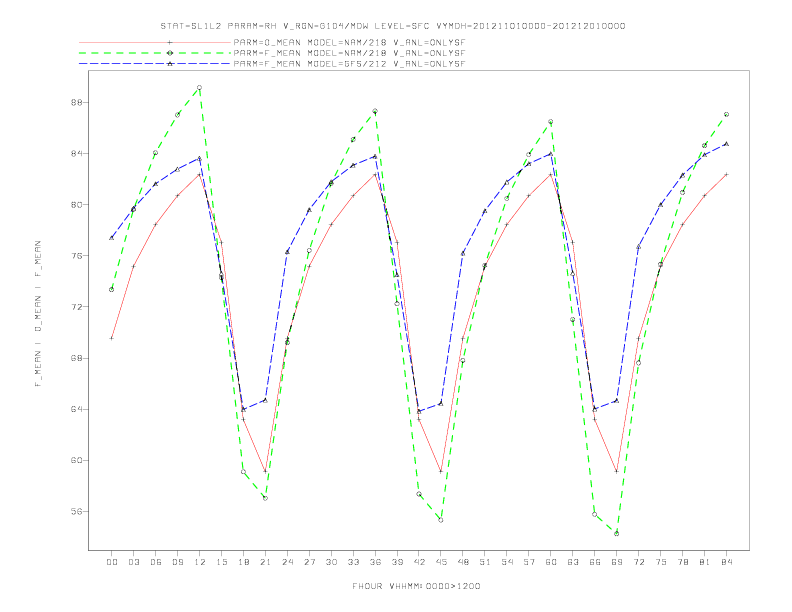Click x-axis forecast hour label 78
This screenshot has height=612, width=792.
point(683,562)
